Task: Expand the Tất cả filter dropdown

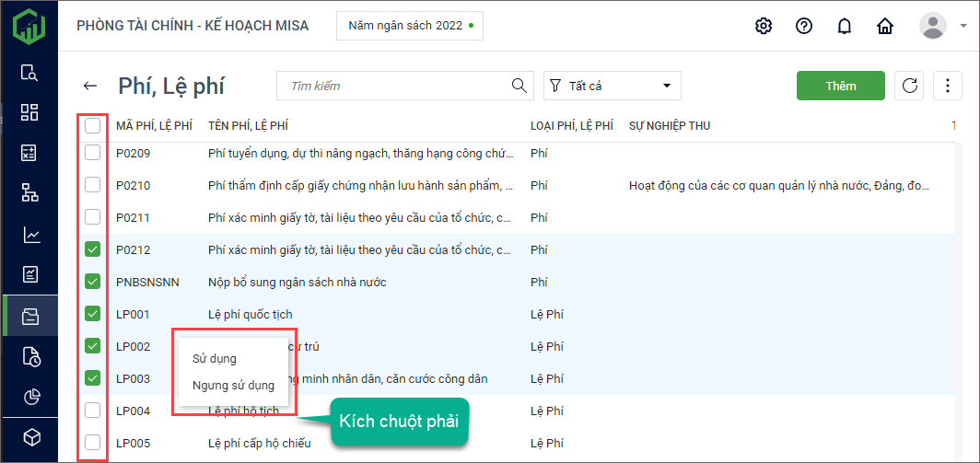Action: point(612,86)
